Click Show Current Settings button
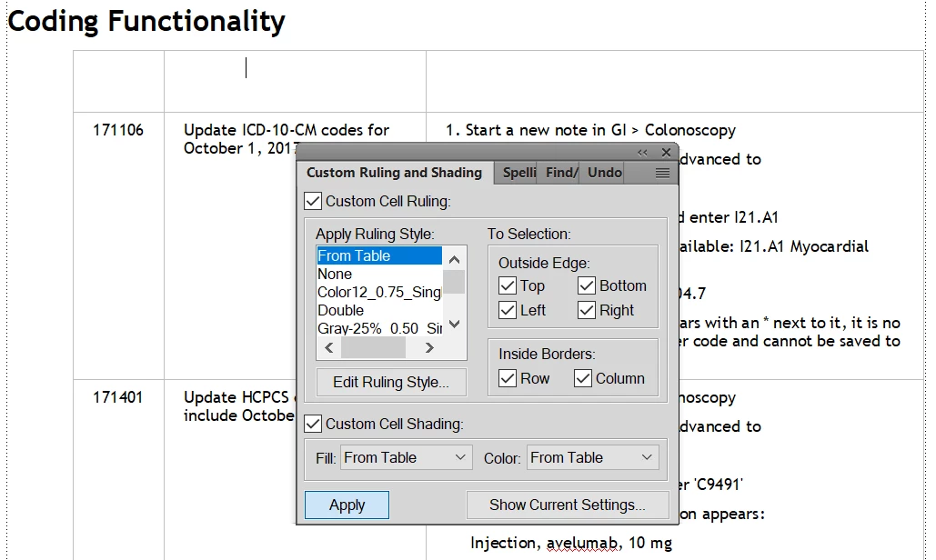936x560 pixels. 567,505
